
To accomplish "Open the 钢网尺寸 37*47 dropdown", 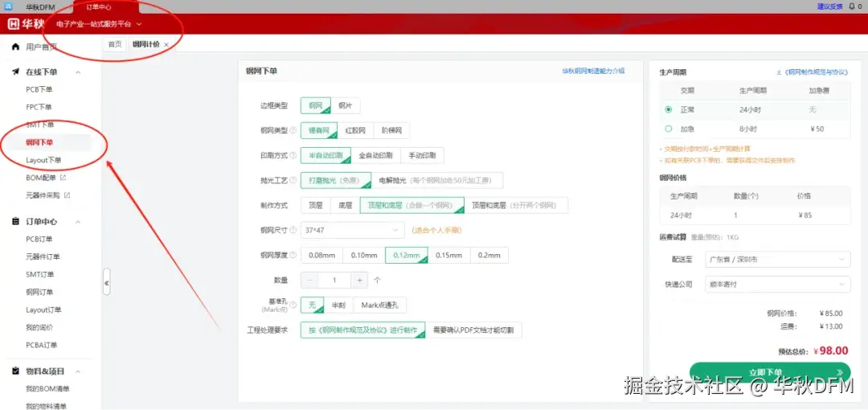I will point(353,230).
